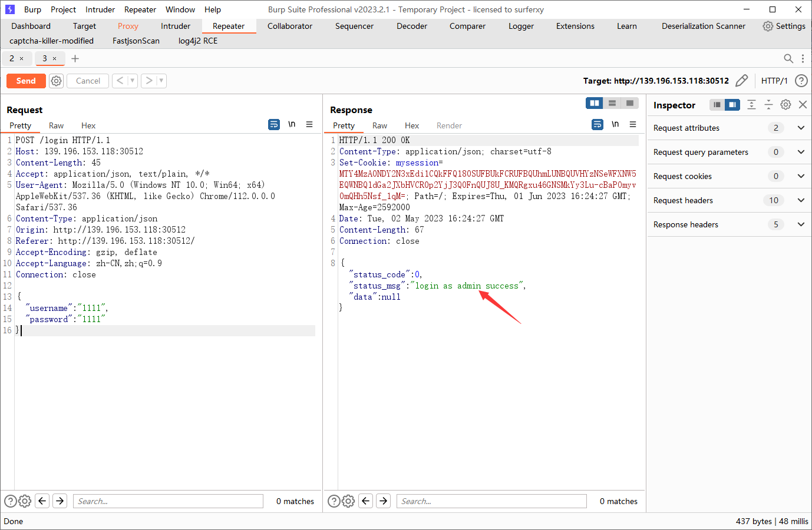Screen dimensions: 812x530
Task: Close Repeater tab 2
Action: (x=22, y=58)
